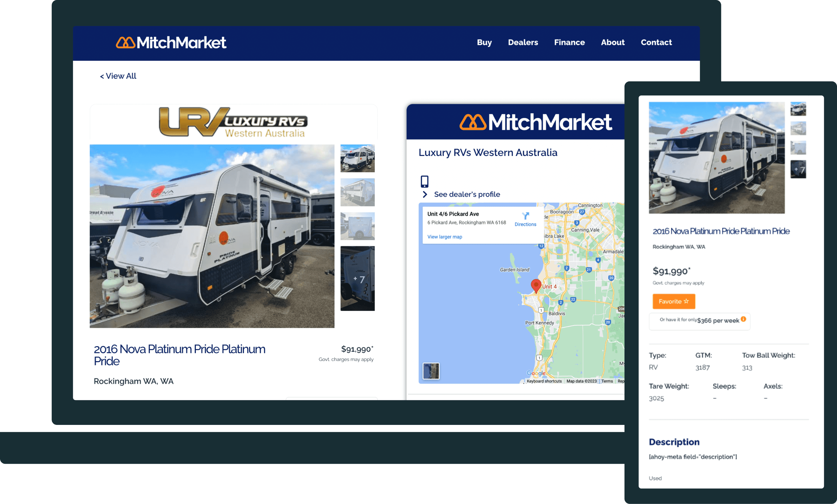Click the red 'Unit 4' map pin
This screenshot has height=504, width=837.
click(x=536, y=286)
